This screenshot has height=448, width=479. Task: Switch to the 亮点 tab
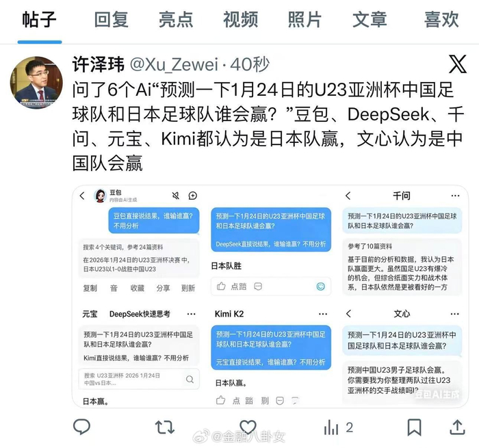point(176,20)
